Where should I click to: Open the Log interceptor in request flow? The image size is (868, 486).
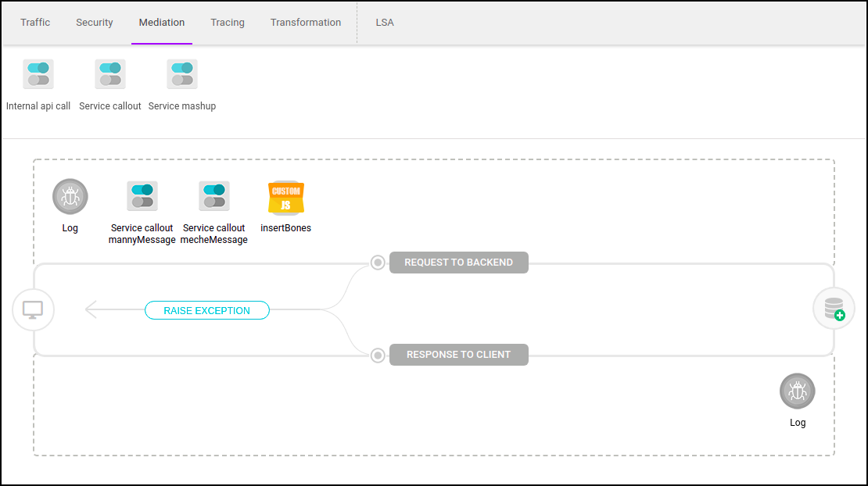point(70,196)
